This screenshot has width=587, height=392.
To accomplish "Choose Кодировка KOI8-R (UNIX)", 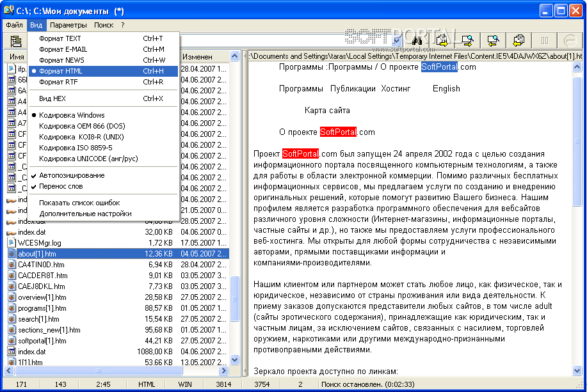I will [x=103, y=137].
